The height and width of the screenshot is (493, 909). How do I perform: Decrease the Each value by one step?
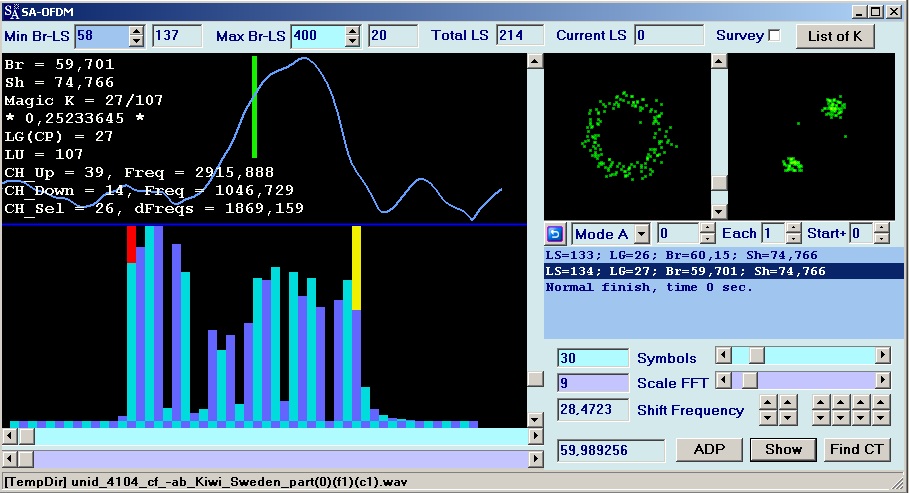point(794,238)
